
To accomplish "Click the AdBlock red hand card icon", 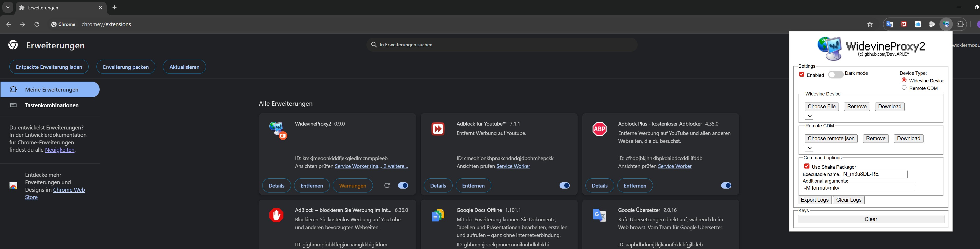I will pyautogui.click(x=276, y=215).
